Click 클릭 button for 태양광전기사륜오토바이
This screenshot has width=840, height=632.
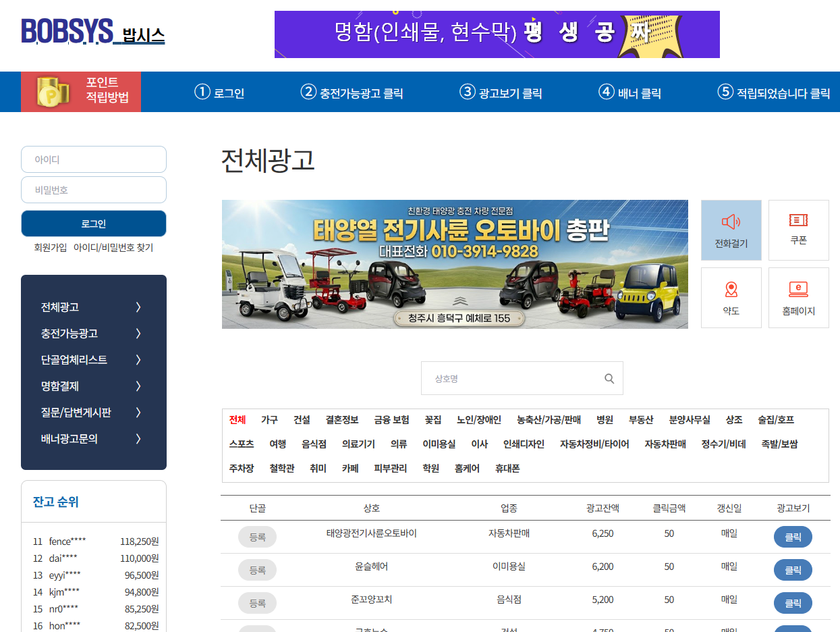click(x=793, y=537)
